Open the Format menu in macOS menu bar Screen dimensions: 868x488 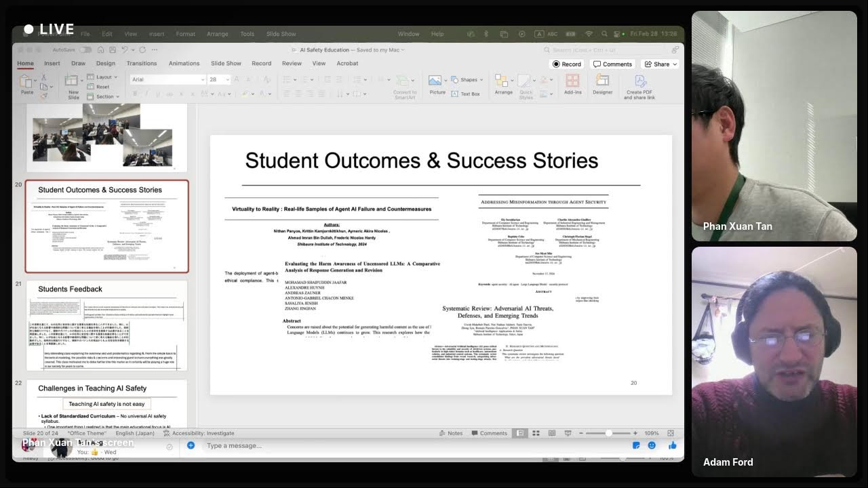click(185, 34)
